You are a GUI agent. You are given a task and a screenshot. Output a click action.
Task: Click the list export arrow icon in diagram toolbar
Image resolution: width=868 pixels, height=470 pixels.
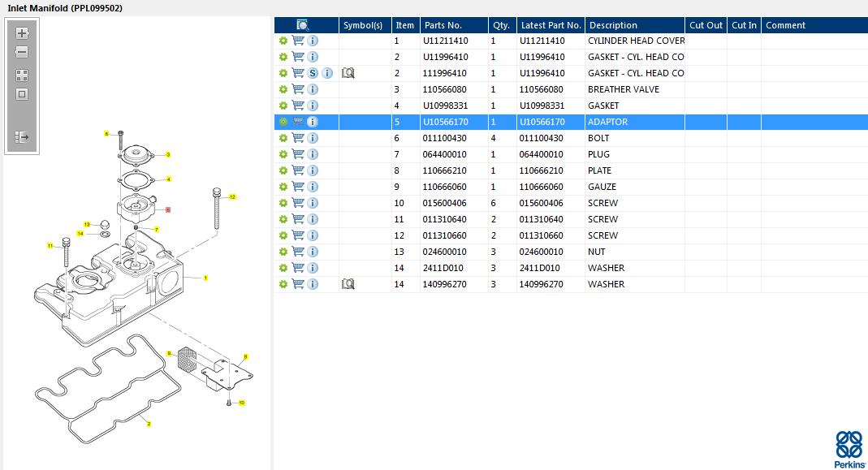point(22,136)
